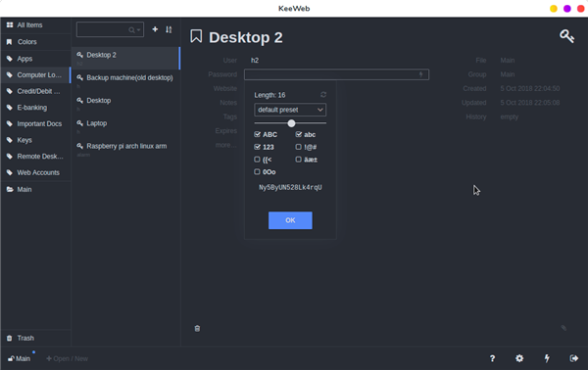Select the Keys tag
The width and height of the screenshot is (588, 370).
[35, 140]
